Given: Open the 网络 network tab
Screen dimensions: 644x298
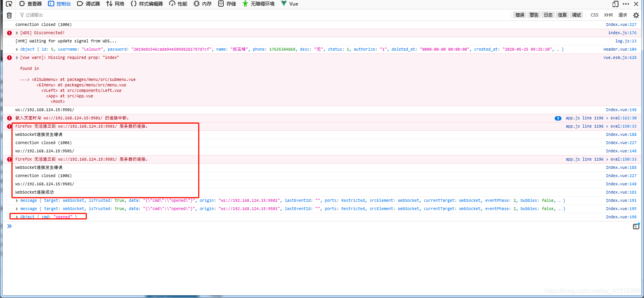Looking at the screenshot, I should click(115, 4).
